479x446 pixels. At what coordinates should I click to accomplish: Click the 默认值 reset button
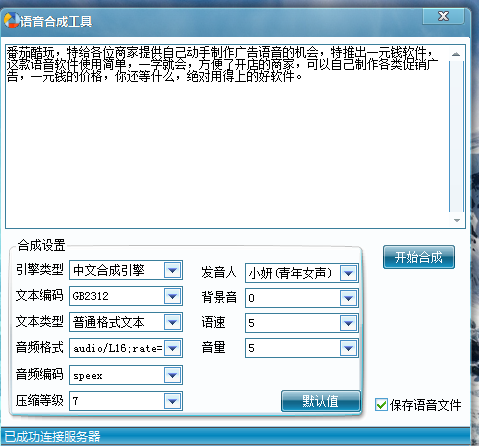pyautogui.click(x=321, y=401)
